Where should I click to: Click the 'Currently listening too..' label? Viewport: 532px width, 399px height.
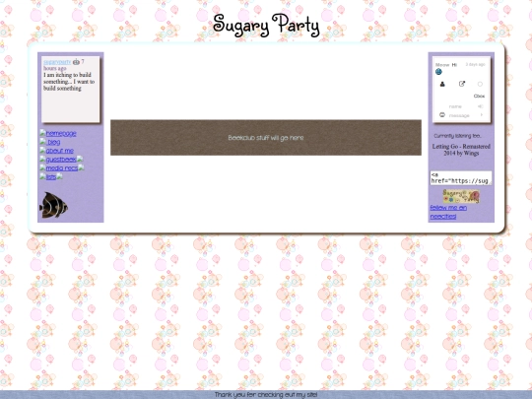tap(457, 136)
